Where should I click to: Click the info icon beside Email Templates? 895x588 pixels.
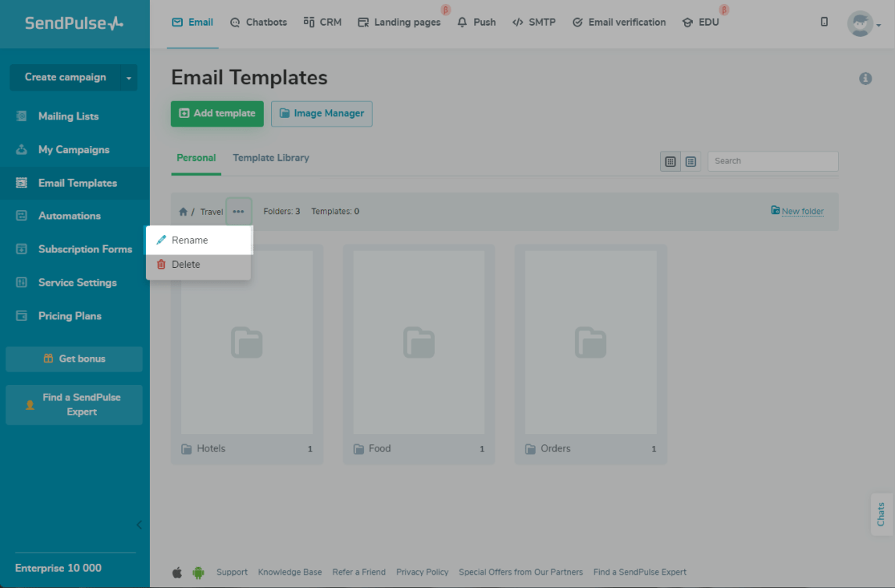pos(865,78)
